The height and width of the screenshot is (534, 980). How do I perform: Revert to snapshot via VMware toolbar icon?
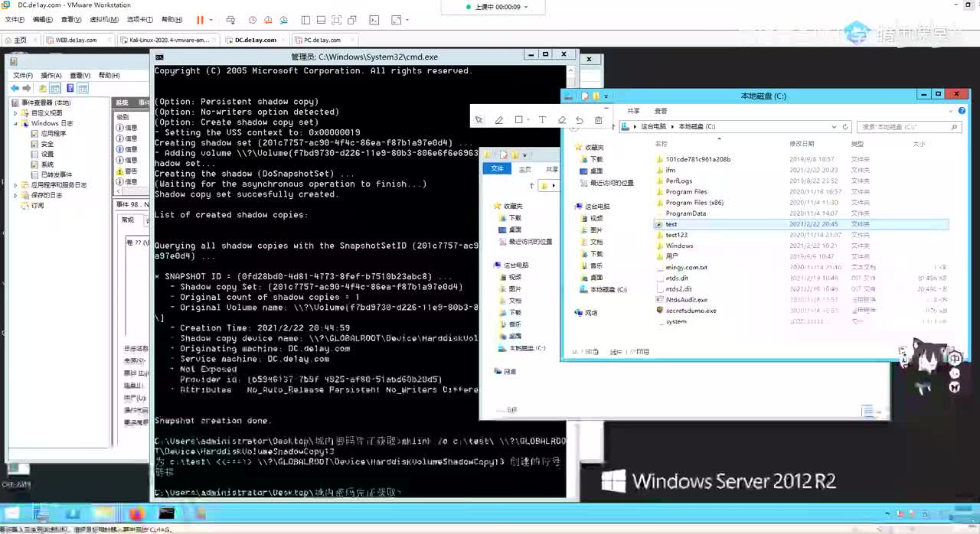(x=268, y=20)
